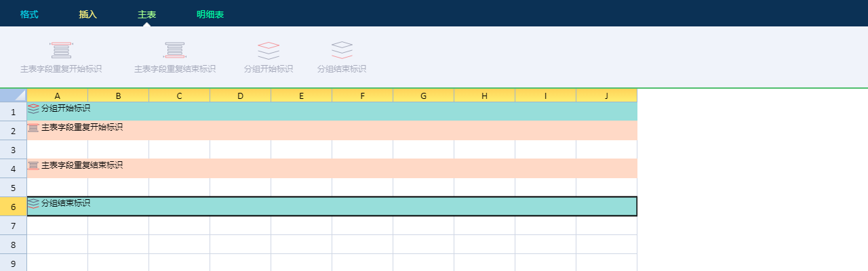Click the repeat start icon in row 2

pos(33,127)
